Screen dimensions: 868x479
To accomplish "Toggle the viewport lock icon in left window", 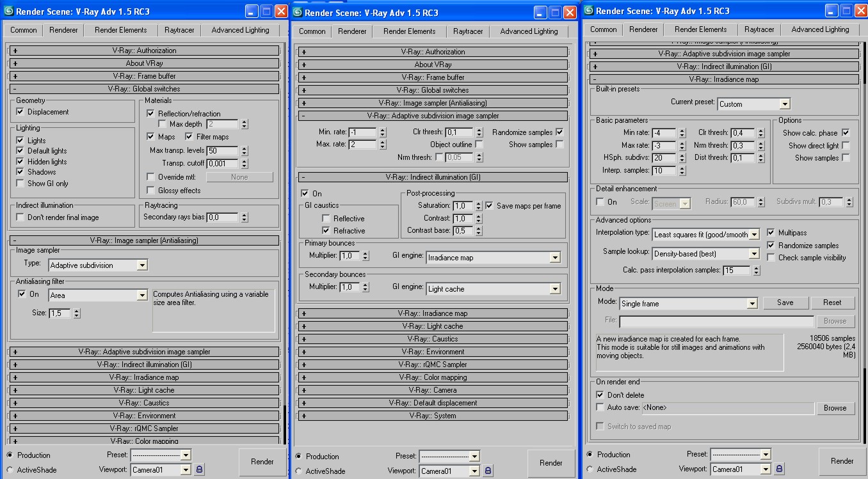I will 199,469.
